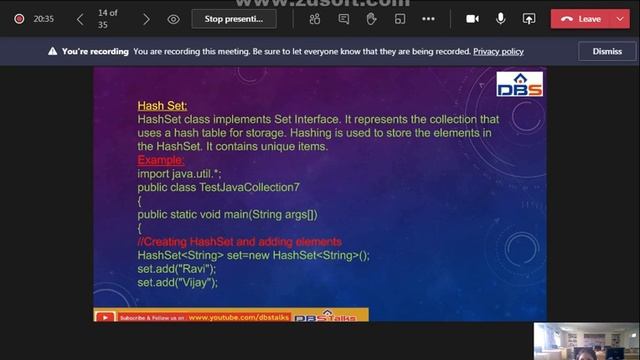Click the YouTube play icon in banner
This screenshot has height=360, width=640.
coord(105,317)
